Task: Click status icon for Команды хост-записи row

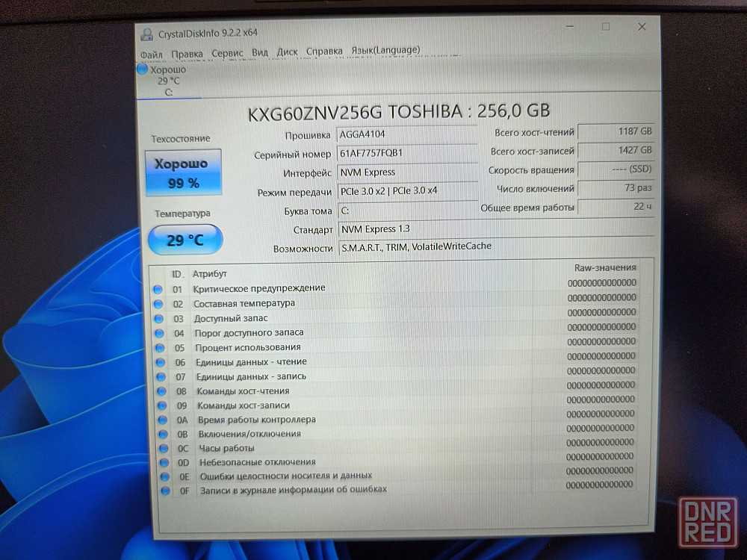Action: click(161, 405)
